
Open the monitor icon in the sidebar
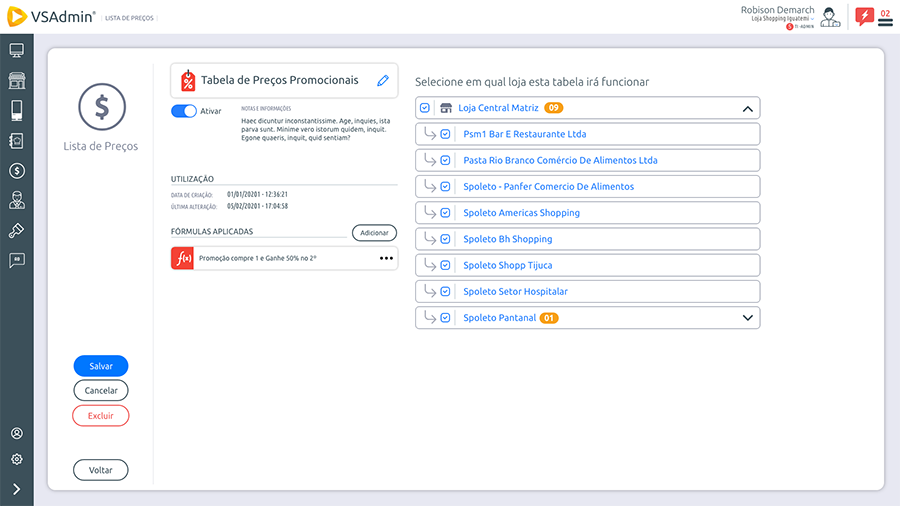tap(17, 51)
